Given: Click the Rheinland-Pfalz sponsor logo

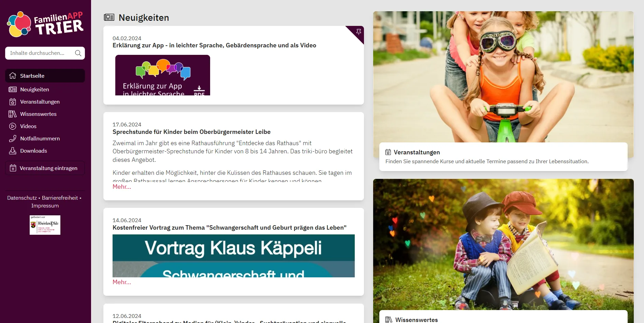Looking at the screenshot, I should tap(45, 225).
